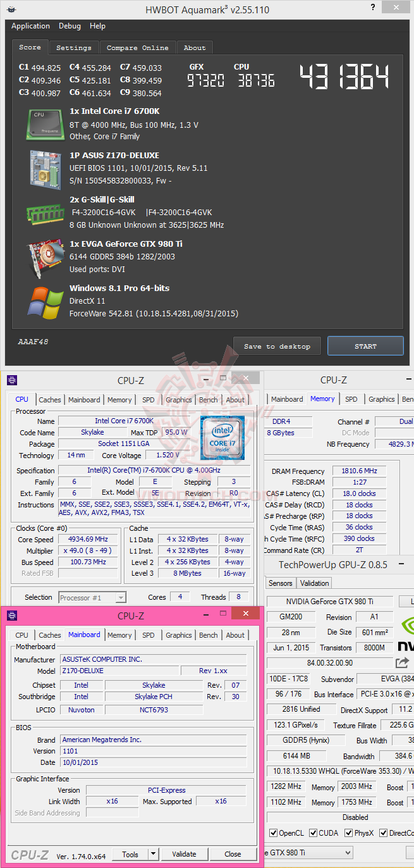Click the NVIDIA logo in GPU-Z
Image resolution: width=414 pixels, height=868 pixels.
point(405,633)
